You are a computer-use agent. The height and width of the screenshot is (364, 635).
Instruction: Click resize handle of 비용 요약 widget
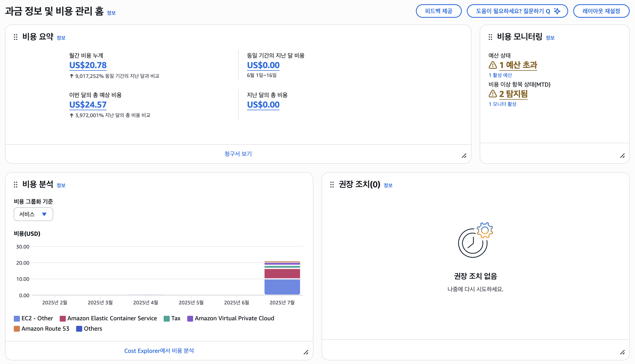click(x=464, y=156)
